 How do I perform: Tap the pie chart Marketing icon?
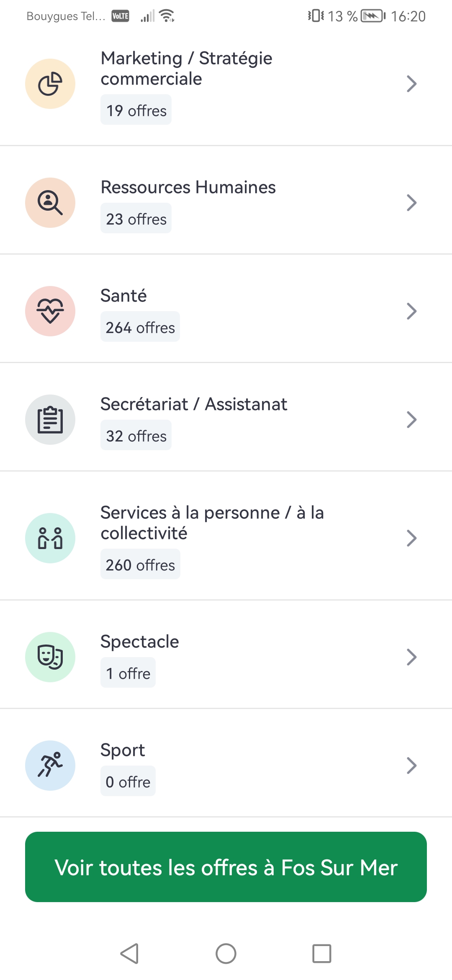[x=50, y=84]
